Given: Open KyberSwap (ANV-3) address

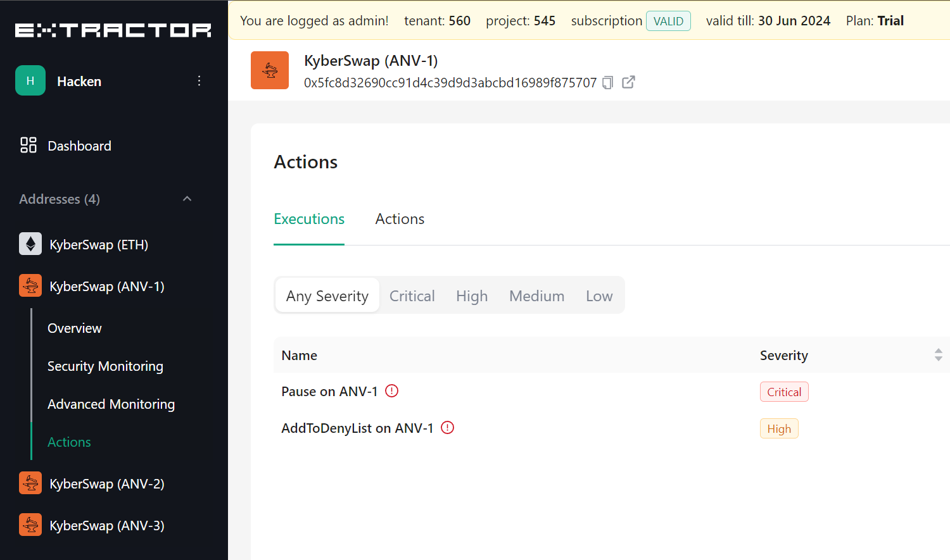Looking at the screenshot, I should [107, 525].
